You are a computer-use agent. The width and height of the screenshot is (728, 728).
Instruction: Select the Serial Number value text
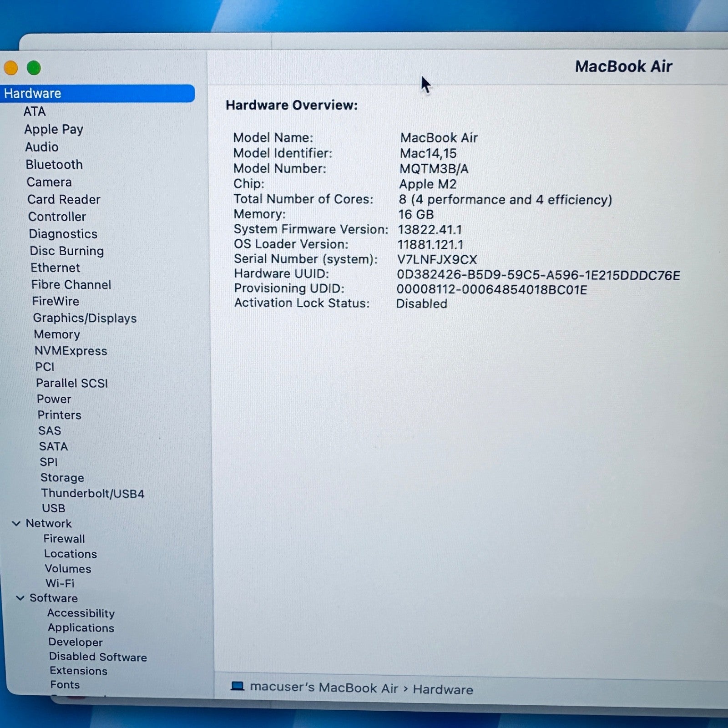click(x=436, y=259)
